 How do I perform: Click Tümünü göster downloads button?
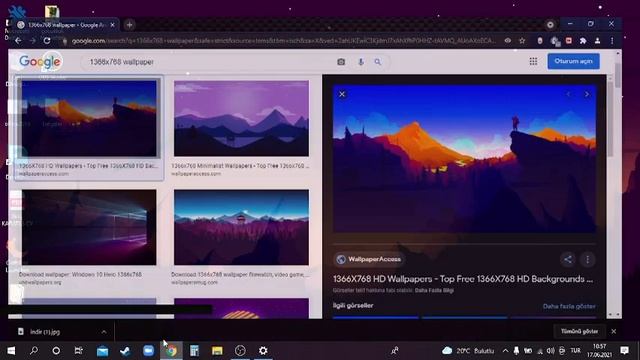point(579,331)
